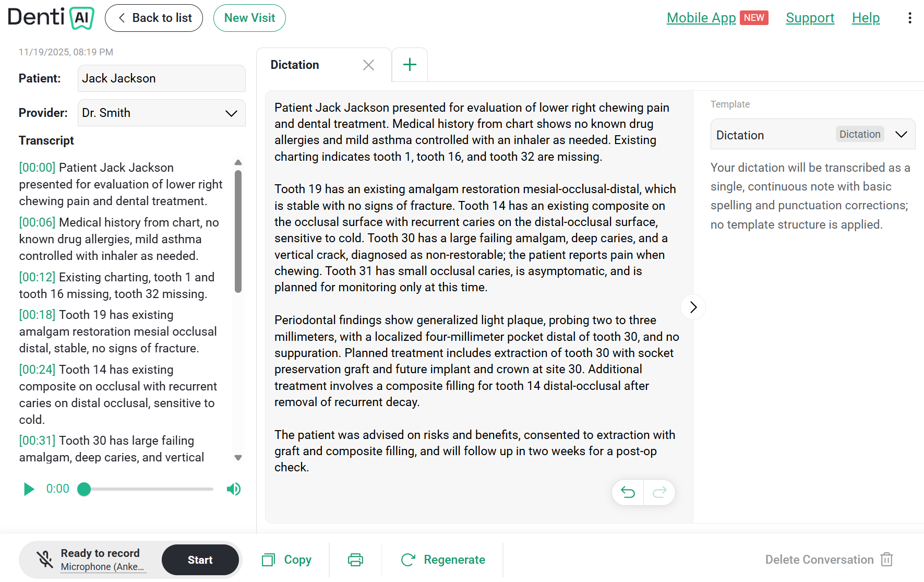
Task: Click the Denti AI logo
Action: (x=51, y=18)
